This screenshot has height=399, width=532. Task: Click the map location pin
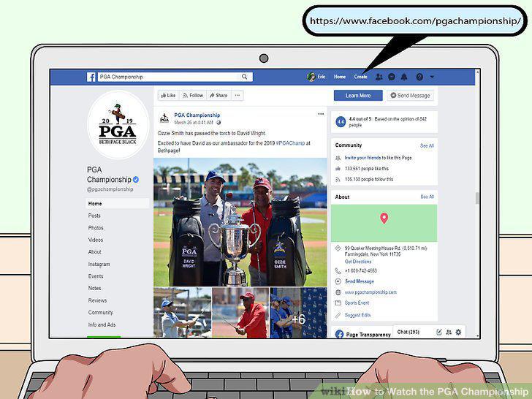pos(384,218)
